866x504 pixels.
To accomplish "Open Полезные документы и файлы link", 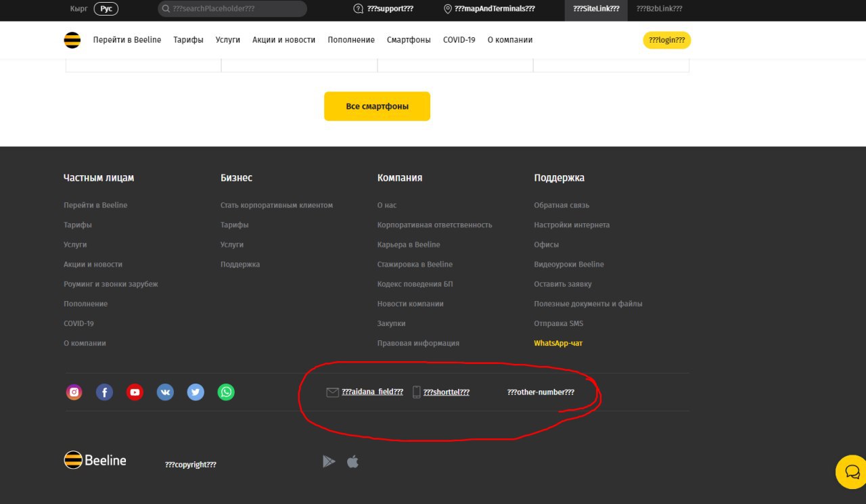I will pos(589,304).
